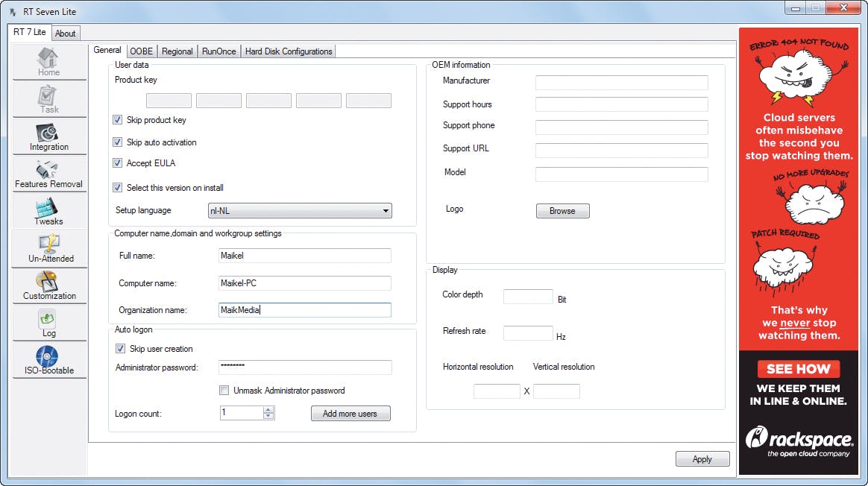The width and height of the screenshot is (868, 486).
Task: Click the Model field
Action: point(622,174)
